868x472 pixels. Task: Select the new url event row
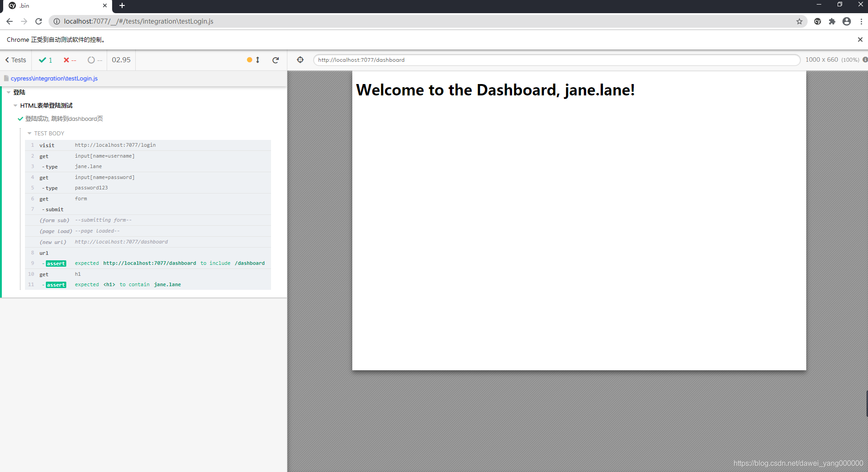[148, 242]
